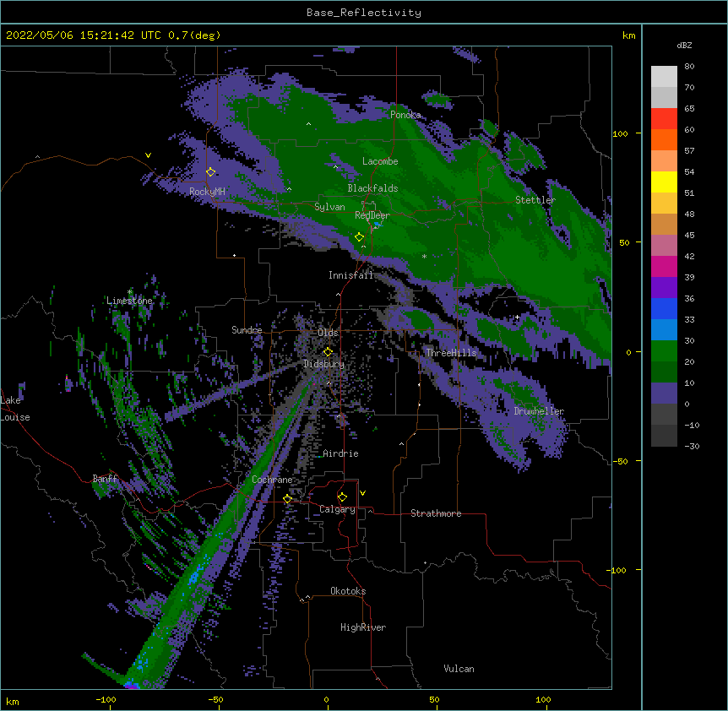728x711 pixels.
Task: Click the -100 tick on the horizontal axis
Action: point(106,699)
